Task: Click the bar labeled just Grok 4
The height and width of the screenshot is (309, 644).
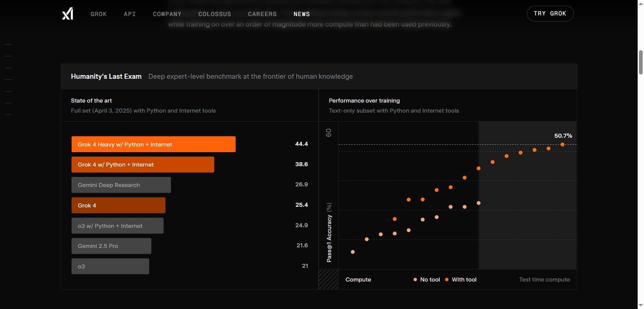Action: tap(118, 205)
